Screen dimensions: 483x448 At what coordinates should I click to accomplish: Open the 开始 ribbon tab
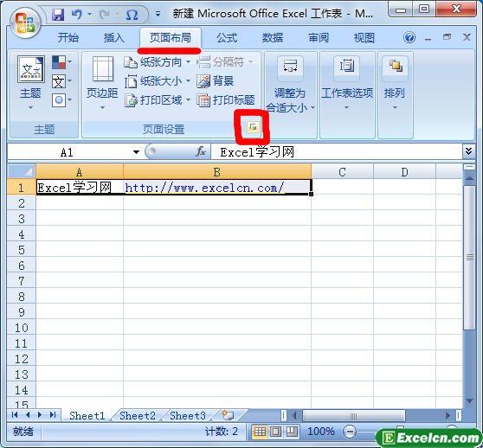tap(68, 38)
